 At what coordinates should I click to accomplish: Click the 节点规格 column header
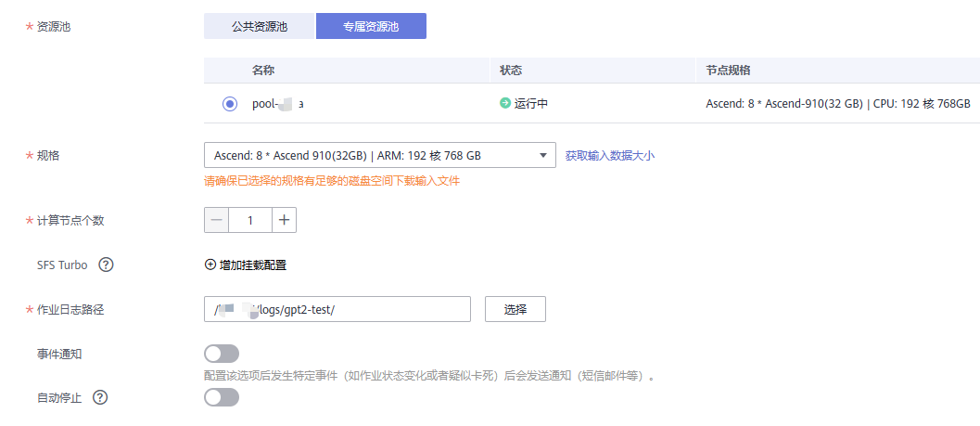(x=728, y=70)
